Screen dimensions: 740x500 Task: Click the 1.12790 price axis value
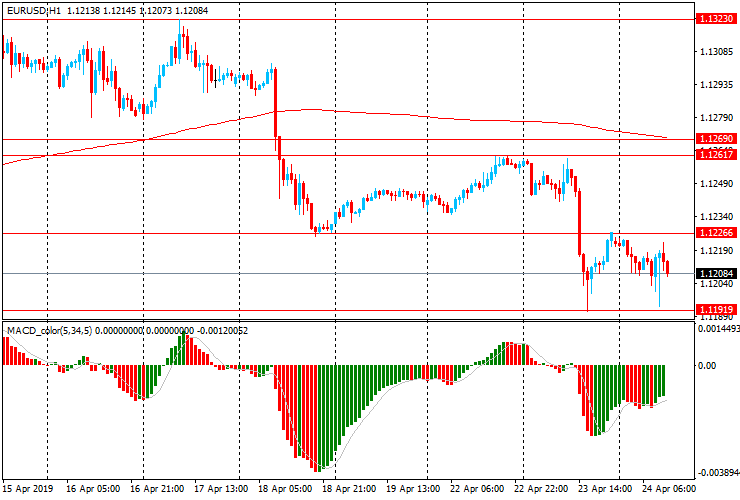coord(716,118)
